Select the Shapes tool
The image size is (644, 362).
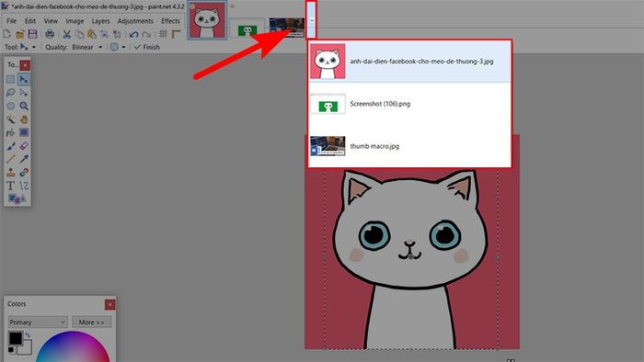point(17,198)
